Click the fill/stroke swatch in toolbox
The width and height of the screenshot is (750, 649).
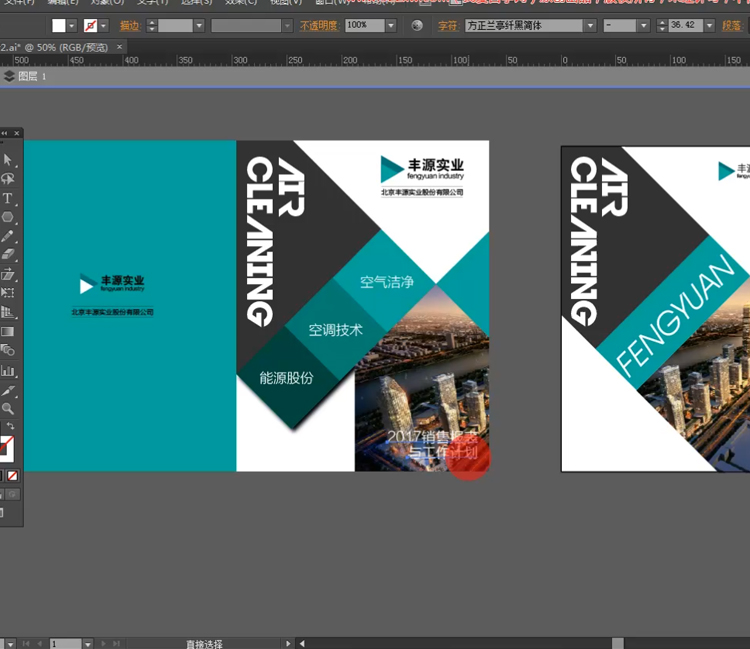(6, 448)
